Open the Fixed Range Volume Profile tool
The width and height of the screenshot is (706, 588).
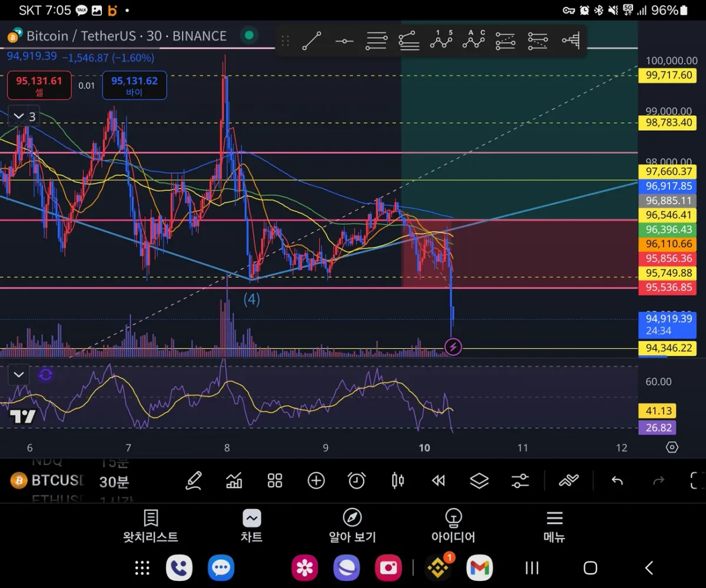coord(571,41)
